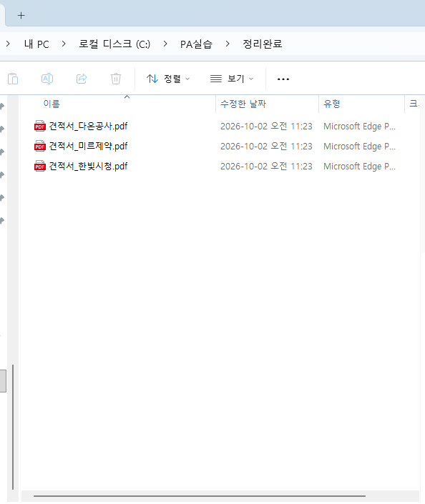Click modified date of 견적서_한빛시청.pdf
The width and height of the screenshot is (425, 504).
click(x=266, y=166)
